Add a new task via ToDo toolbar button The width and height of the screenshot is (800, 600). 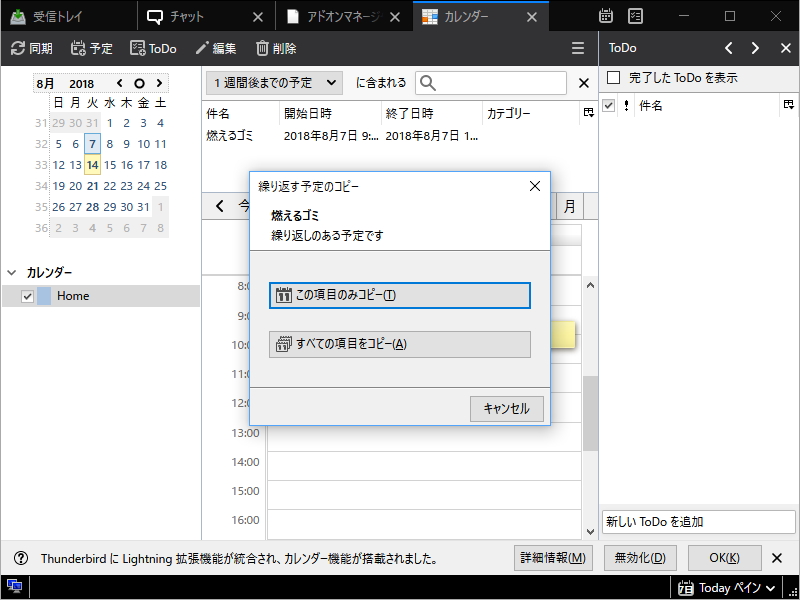pos(153,48)
